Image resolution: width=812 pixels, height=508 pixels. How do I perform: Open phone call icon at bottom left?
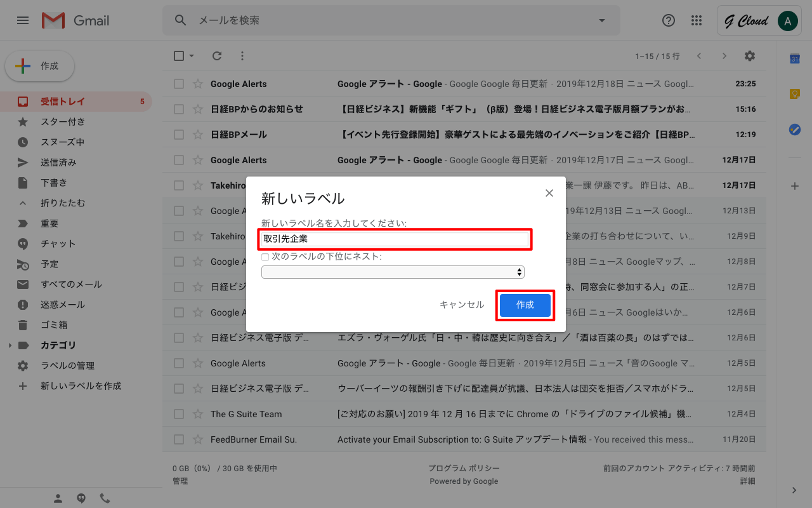tap(105, 498)
